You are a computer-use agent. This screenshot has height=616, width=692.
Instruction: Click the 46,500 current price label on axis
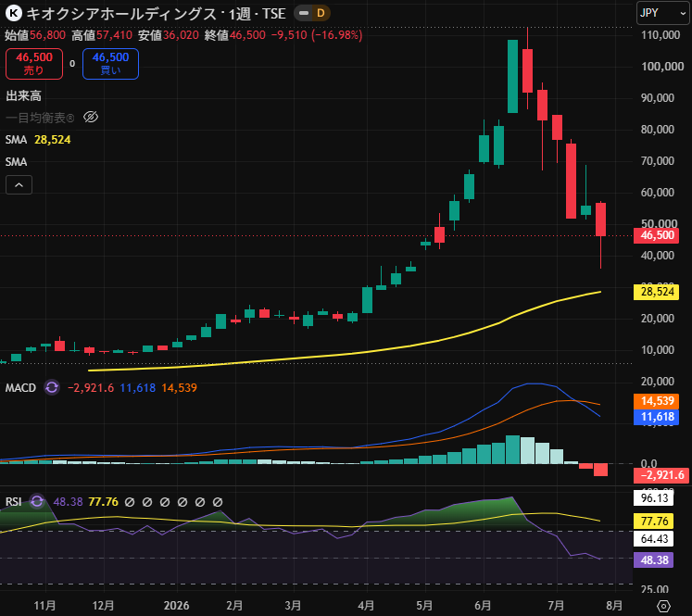657,235
